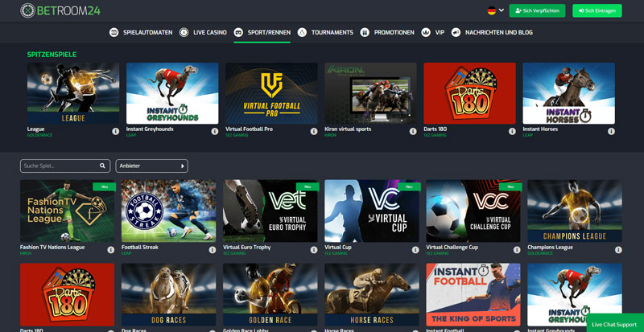Screen dimensions: 644x332
Task: Open Golden Race thumbnail
Action: click(x=270, y=295)
